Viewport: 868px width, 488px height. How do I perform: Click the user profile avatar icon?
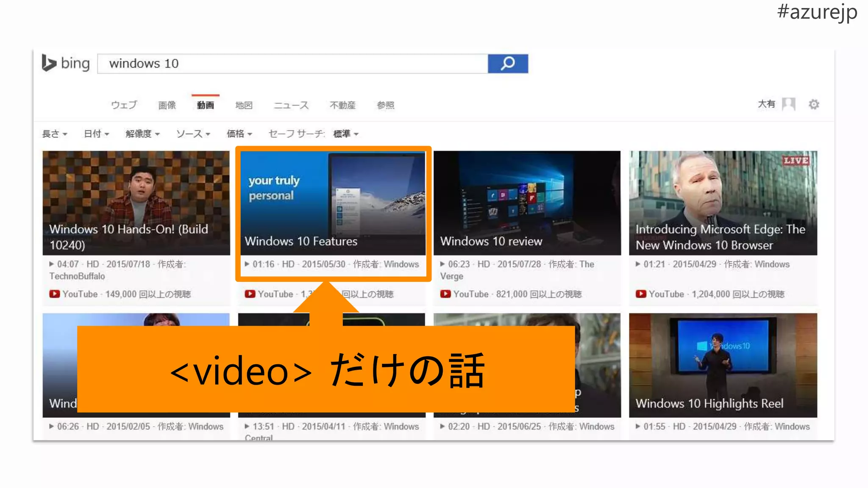pyautogui.click(x=788, y=104)
